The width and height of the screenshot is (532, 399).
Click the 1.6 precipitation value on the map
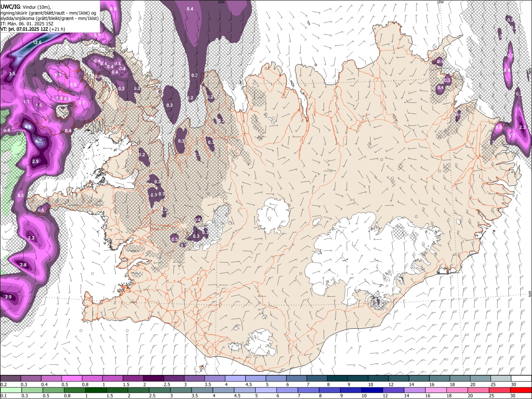coord(39,106)
